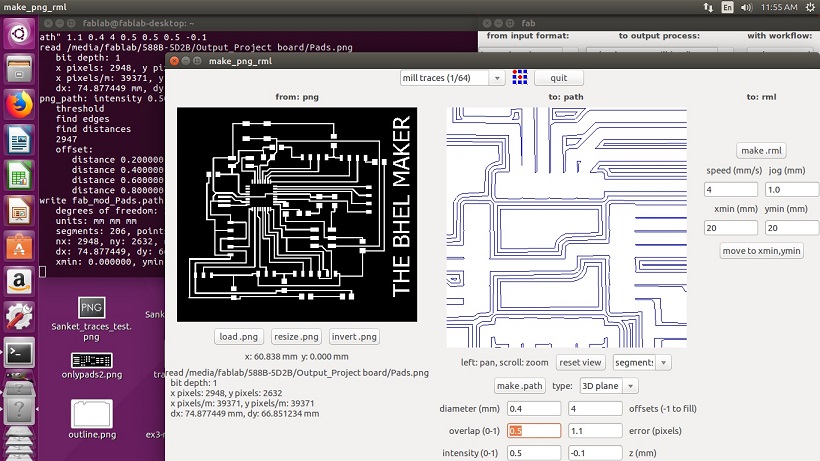Open Files manager in launcher
Image resolution: width=820 pixels, height=461 pixels.
(x=19, y=70)
